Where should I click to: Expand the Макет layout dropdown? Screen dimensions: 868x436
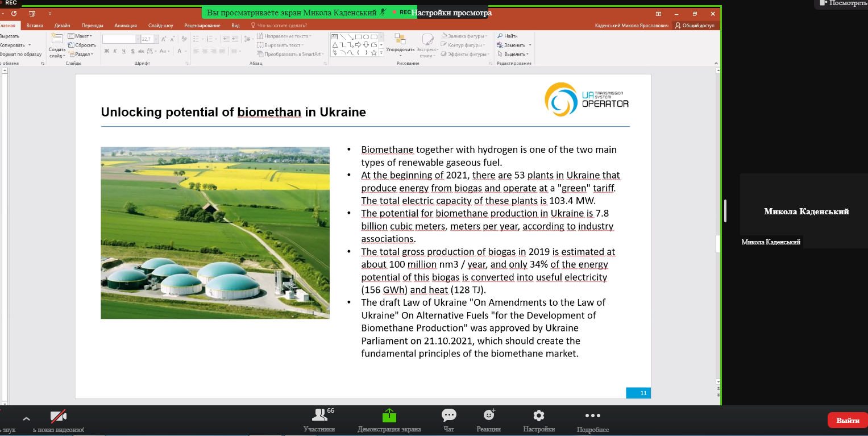83,36
